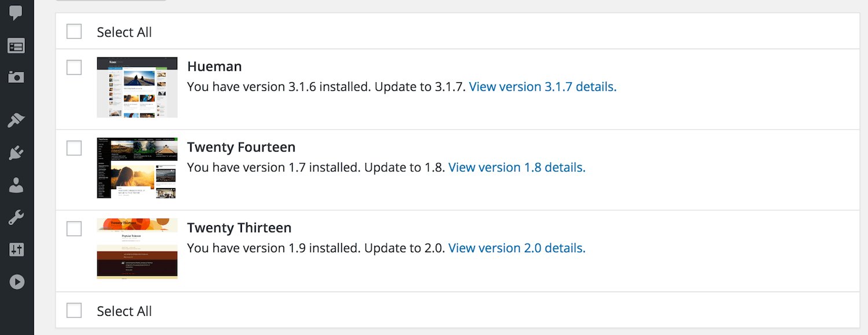The image size is (868, 335).
Task: Click View version 1.8 details link
Action: point(517,167)
